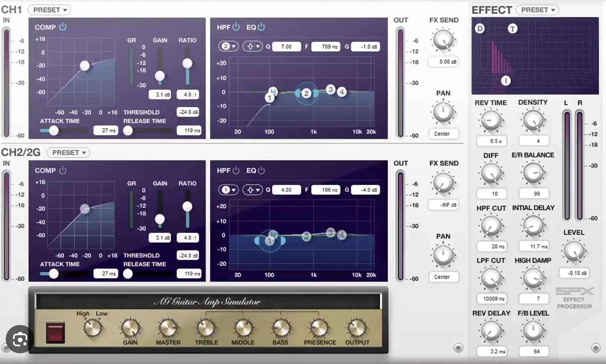Screen dimensions: 606x364
Task: Click the effect LEVEL knob
Action: tap(574, 251)
